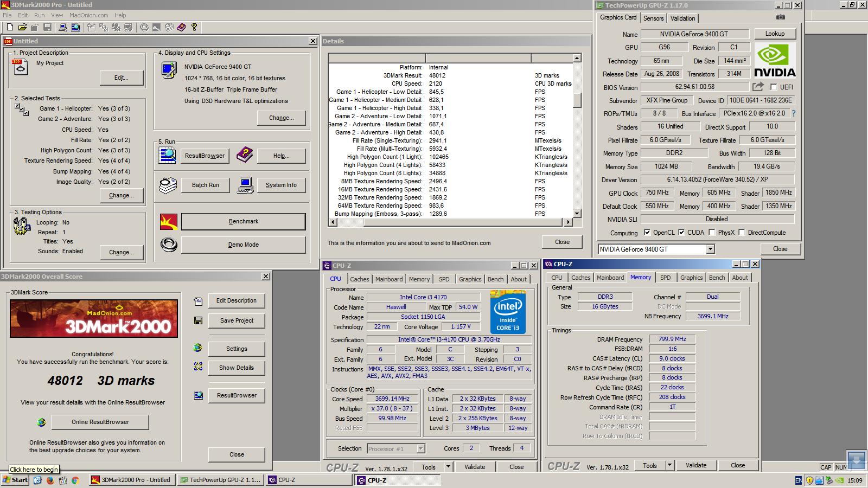This screenshot has height=488, width=868.
Task: Click the NVIDIA system tray icon
Action: [x=840, y=480]
